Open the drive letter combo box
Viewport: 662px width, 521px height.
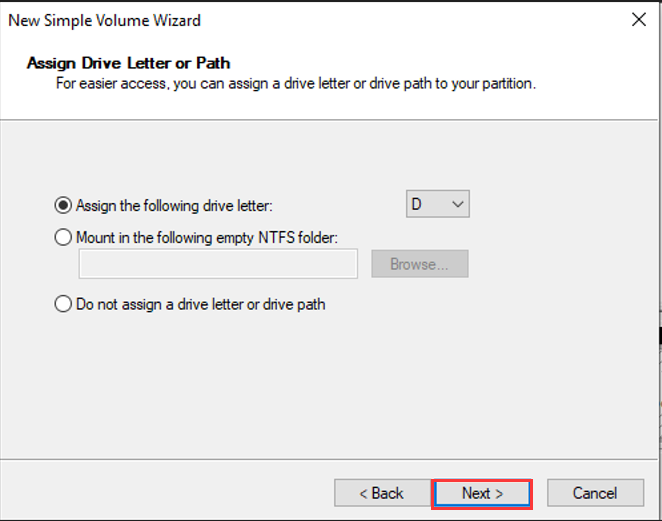437,205
